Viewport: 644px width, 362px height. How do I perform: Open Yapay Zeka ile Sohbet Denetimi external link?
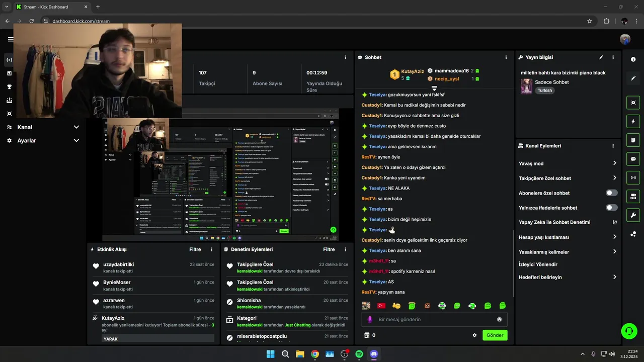614,222
